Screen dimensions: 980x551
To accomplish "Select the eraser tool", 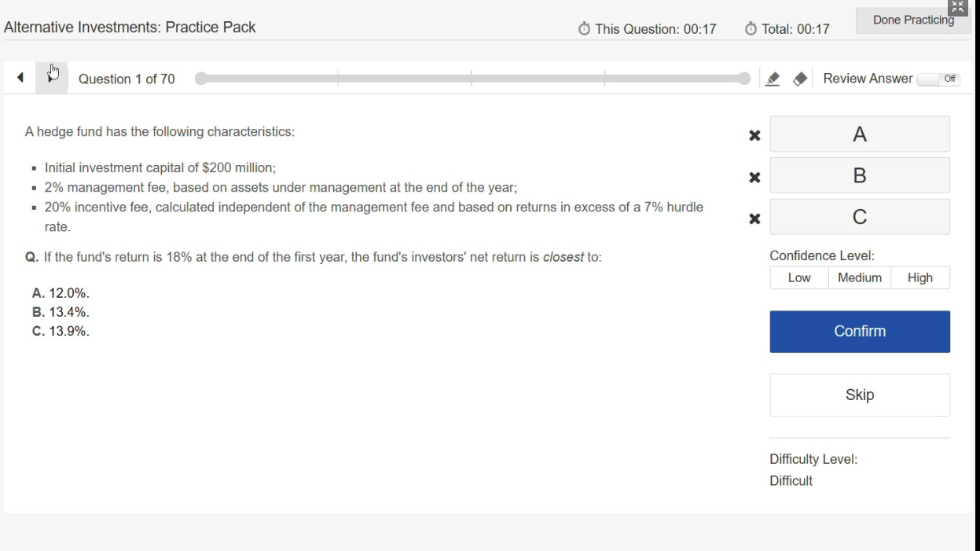I will click(800, 79).
